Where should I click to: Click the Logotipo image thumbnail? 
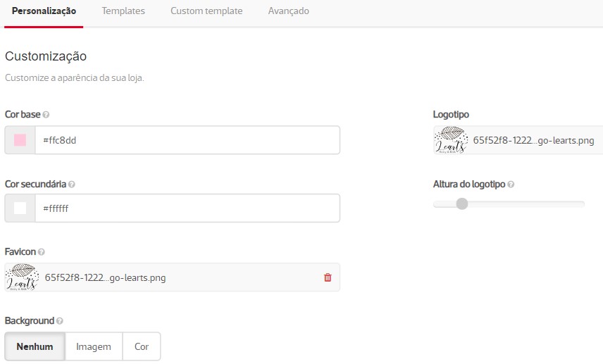pos(451,140)
